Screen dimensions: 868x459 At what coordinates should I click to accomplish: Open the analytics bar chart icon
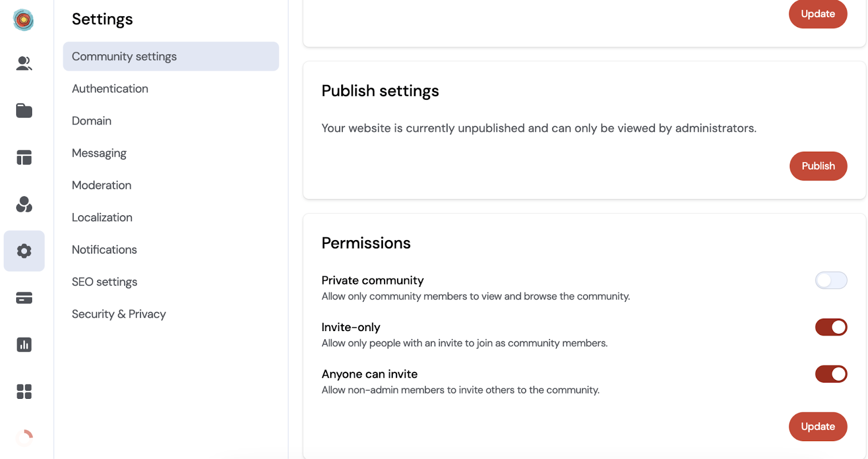pyautogui.click(x=24, y=345)
